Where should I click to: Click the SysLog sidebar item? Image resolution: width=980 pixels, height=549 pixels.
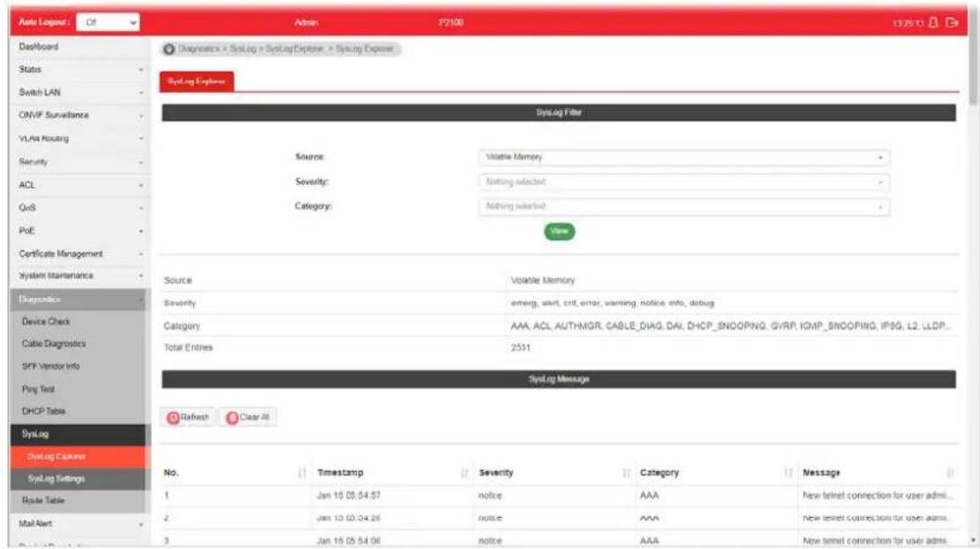click(80, 434)
